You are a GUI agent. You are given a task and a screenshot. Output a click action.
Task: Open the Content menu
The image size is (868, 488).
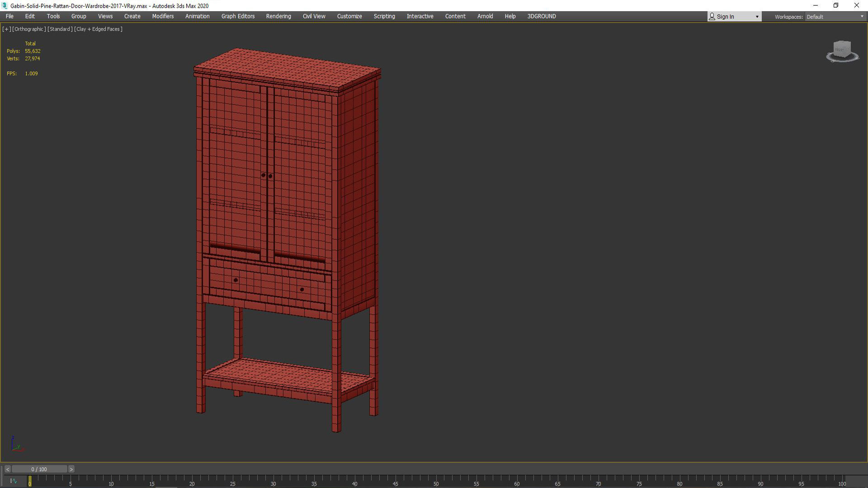(455, 16)
